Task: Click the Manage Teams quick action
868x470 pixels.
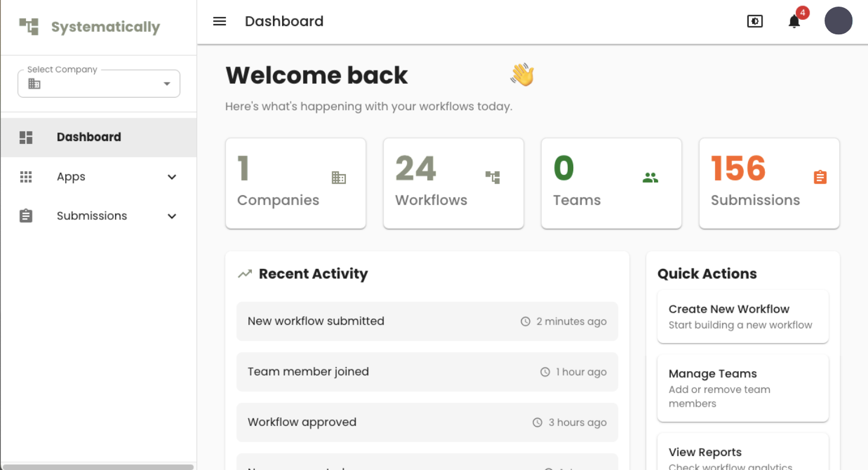Action: [x=743, y=387]
